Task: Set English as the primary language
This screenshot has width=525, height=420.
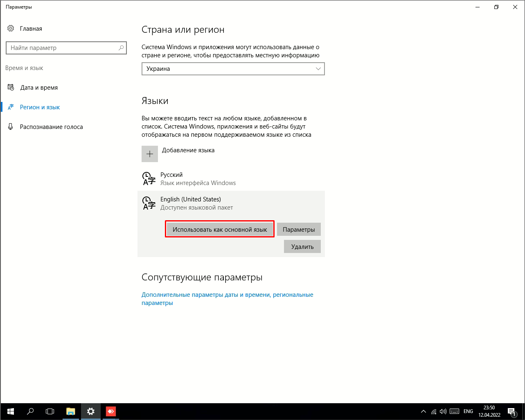Action: [220, 230]
